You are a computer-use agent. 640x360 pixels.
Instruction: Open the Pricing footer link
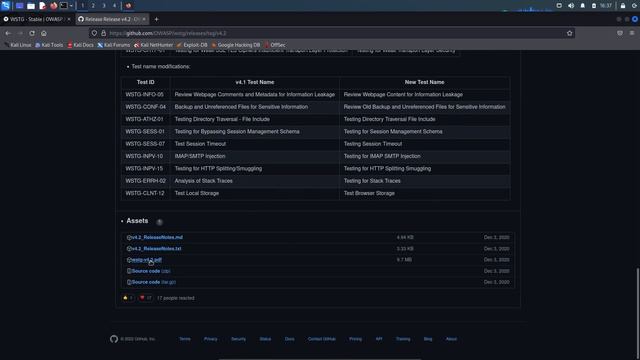[355, 339]
